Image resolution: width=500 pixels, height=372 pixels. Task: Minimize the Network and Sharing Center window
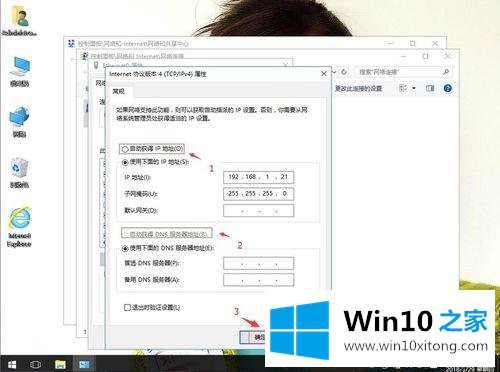(391, 43)
